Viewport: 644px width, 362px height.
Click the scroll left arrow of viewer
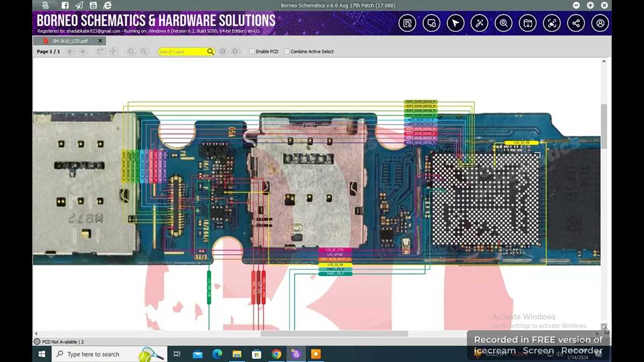tap(36, 334)
